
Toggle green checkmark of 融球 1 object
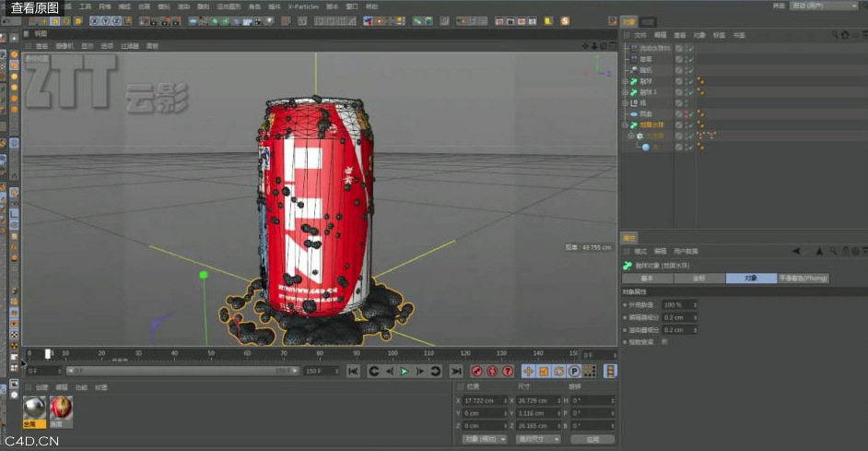[691, 92]
